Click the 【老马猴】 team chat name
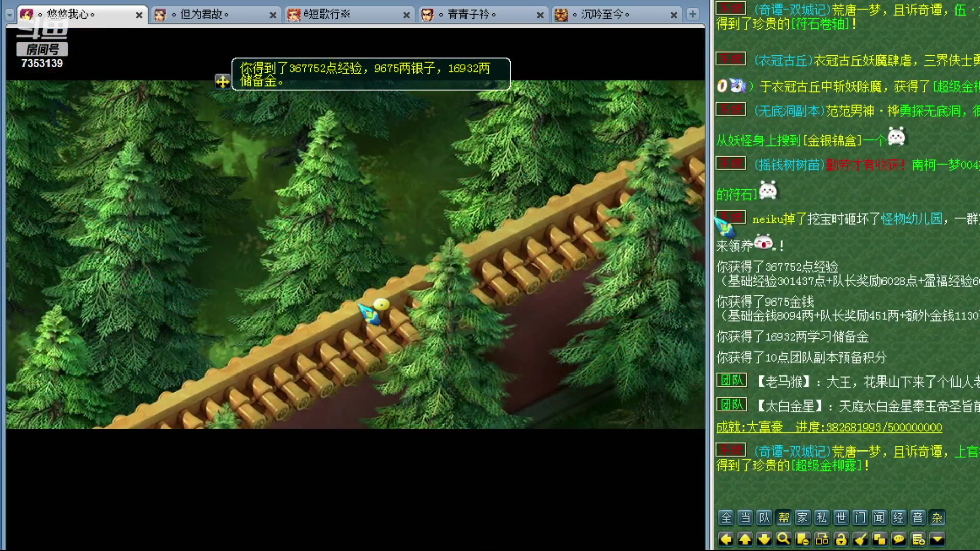Viewport: 980px width, 551px height. click(784, 382)
